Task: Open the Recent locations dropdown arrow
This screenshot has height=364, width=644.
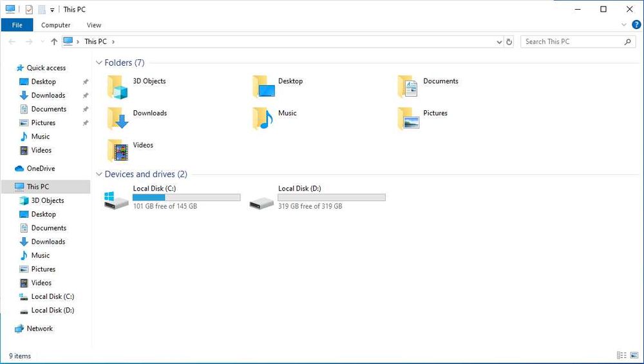Action: click(x=43, y=41)
